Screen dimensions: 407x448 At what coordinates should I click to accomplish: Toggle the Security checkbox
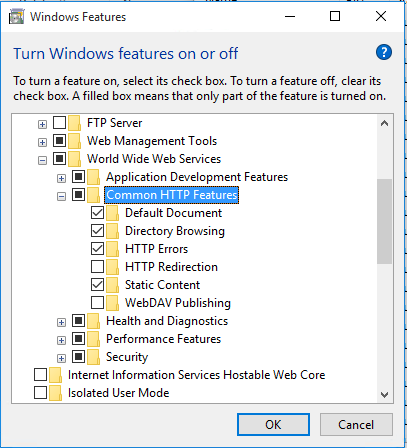click(78, 357)
